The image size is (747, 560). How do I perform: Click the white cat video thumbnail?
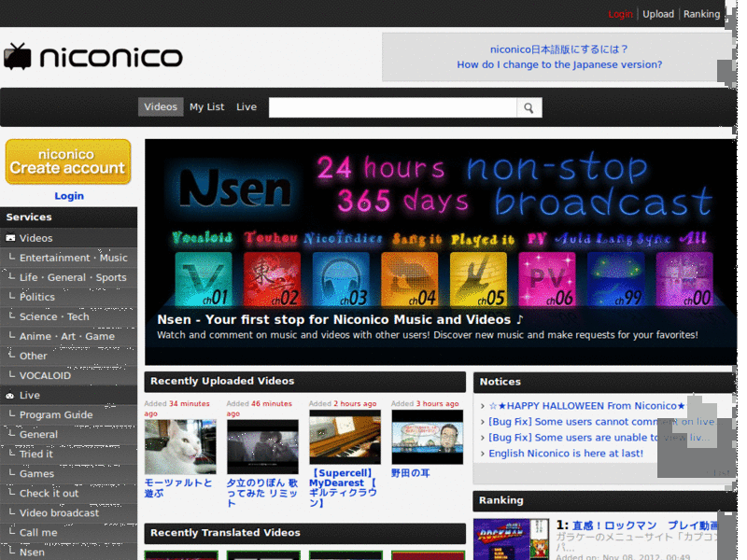tap(180, 447)
